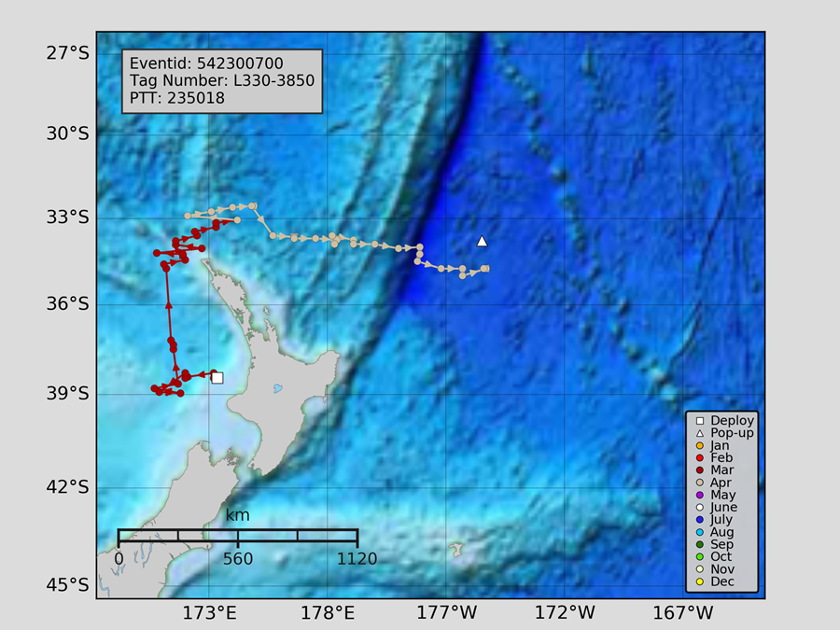Choose the orange Jan dot in the legend
The height and width of the screenshot is (630, 840).
pyautogui.click(x=699, y=446)
